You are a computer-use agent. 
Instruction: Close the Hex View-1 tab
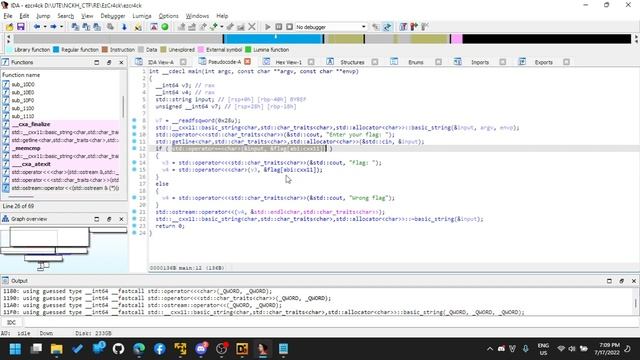click(311, 62)
